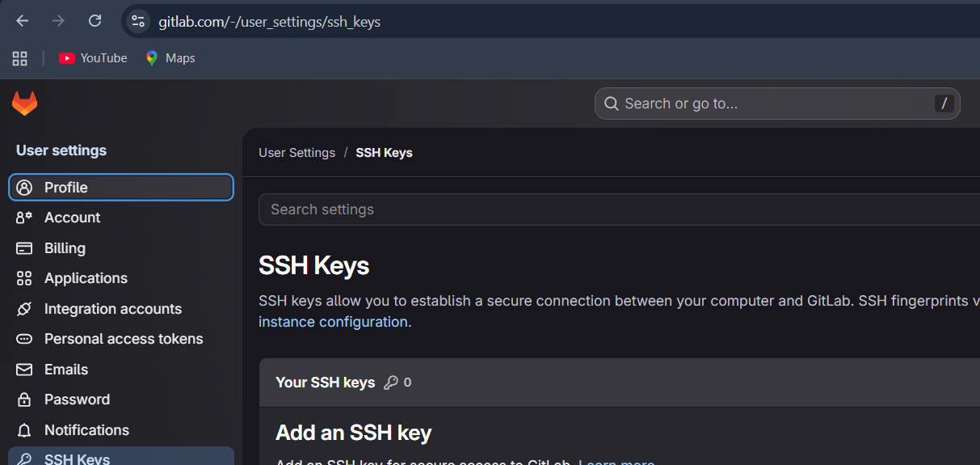Image resolution: width=980 pixels, height=465 pixels.
Task: Click the Emails envelope icon
Action: tap(24, 370)
